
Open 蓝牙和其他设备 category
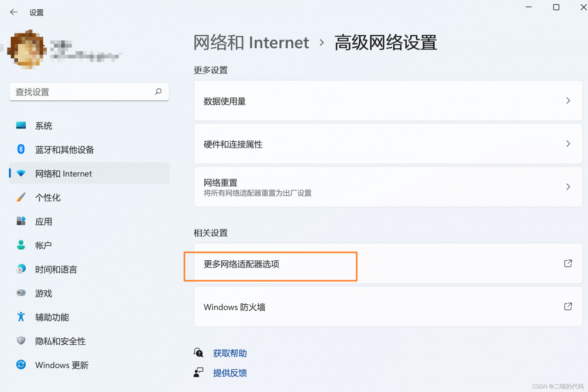(x=89, y=149)
